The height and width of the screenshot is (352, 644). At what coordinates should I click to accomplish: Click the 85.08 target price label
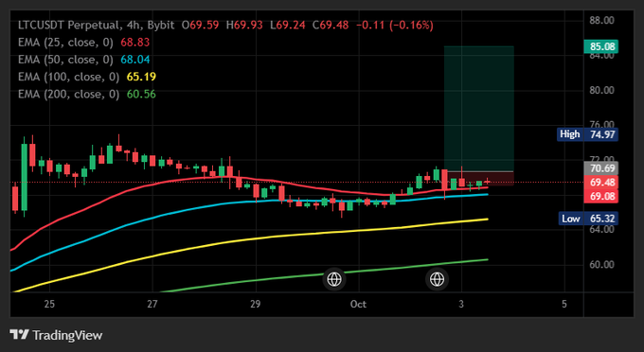point(600,46)
